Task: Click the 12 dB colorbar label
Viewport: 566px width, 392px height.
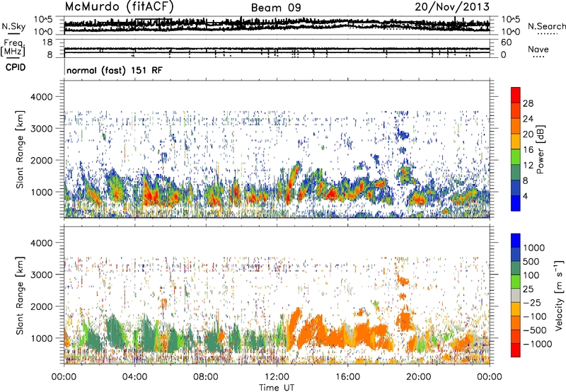Action: click(x=528, y=166)
